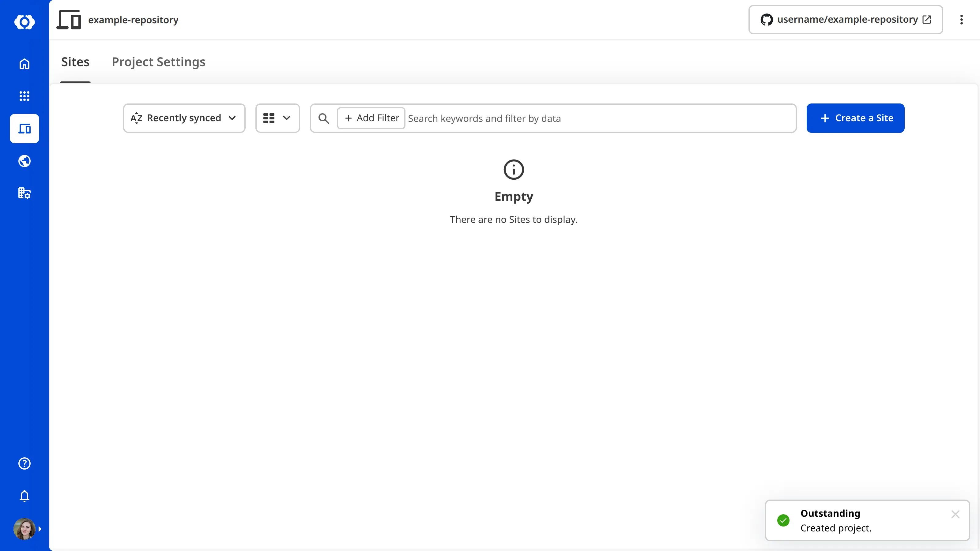Click the project devices icon beside example-repository
Image resolution: width=980 pixels, height=551 pixels.
point(69,20)
